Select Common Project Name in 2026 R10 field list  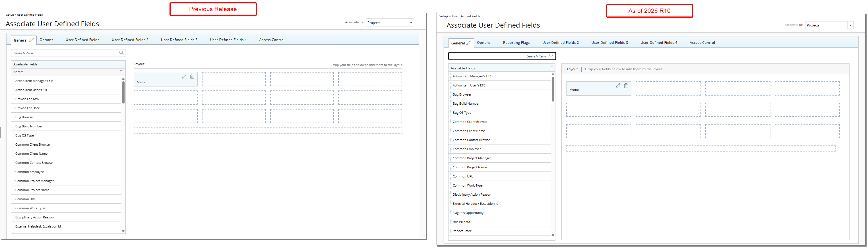tap(500, 167)
